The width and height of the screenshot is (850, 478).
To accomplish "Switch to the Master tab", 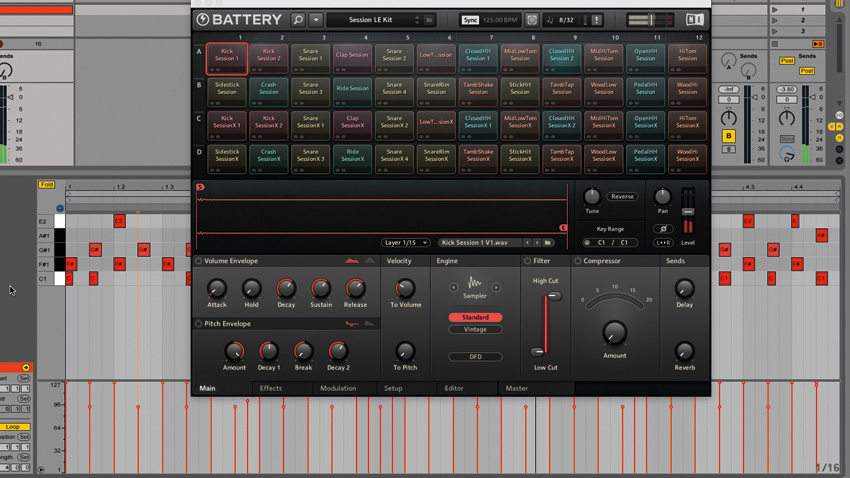I will (516, 388).
